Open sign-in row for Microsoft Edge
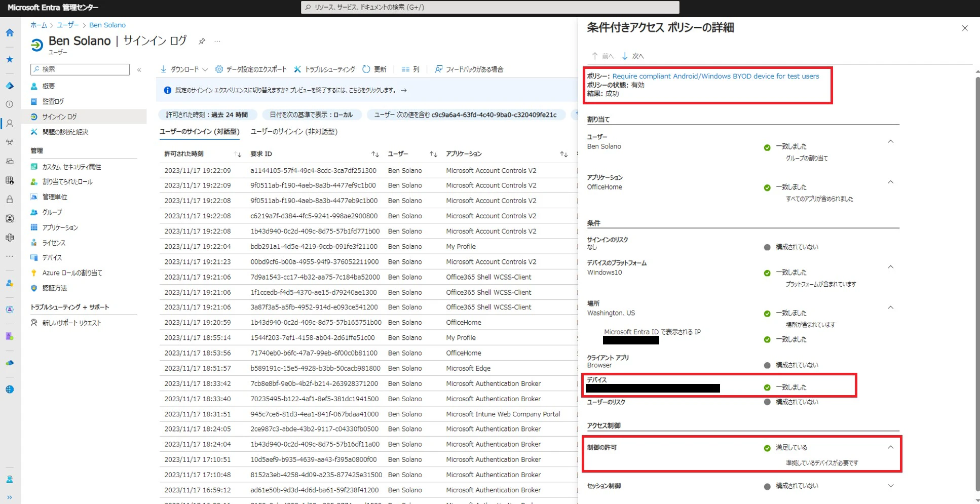 tap(368, 368)
